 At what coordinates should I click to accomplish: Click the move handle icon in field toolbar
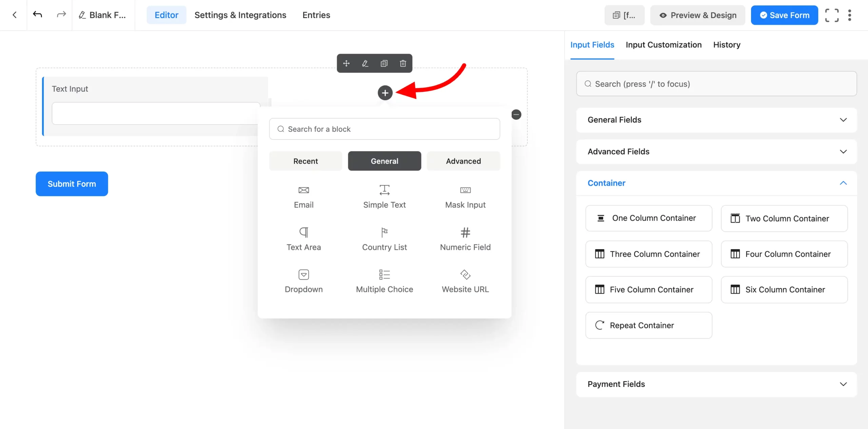pos(346,63)
